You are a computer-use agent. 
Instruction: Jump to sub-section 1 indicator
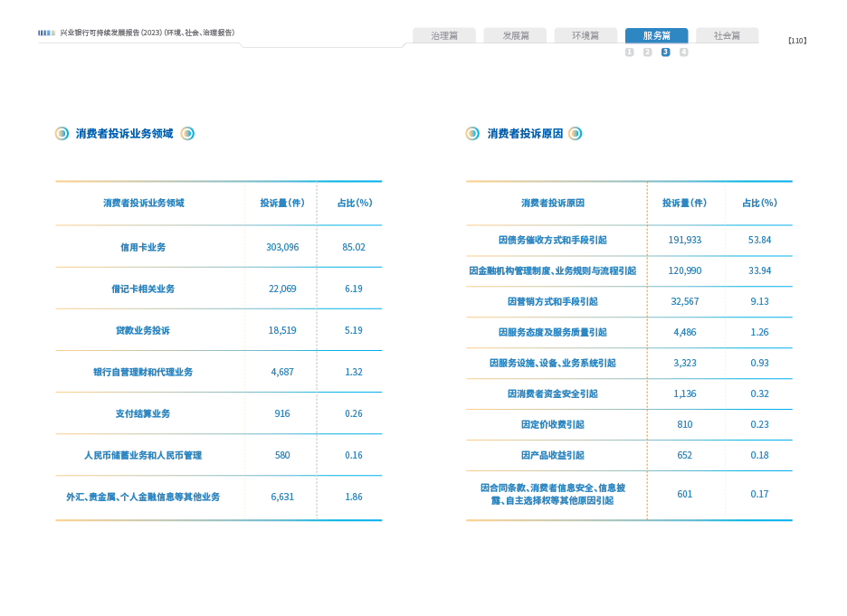pos(629,52)
